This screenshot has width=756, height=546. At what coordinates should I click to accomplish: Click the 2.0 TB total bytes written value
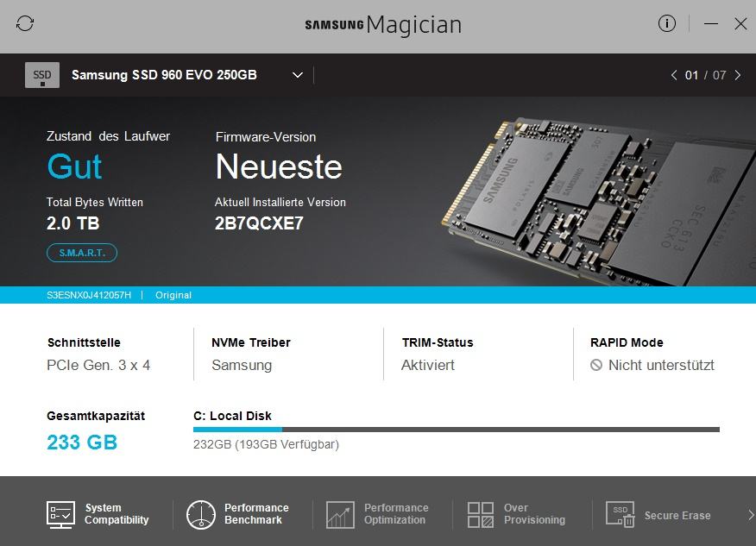[x=72, y=223]
